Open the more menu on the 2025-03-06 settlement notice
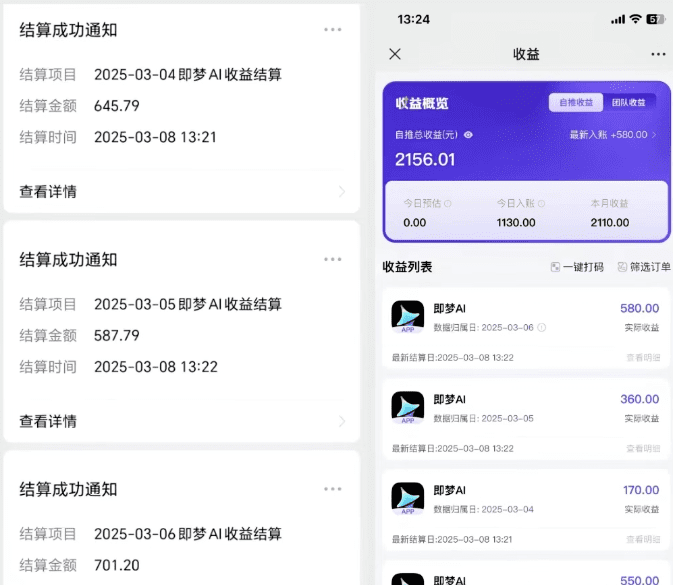 333,489
